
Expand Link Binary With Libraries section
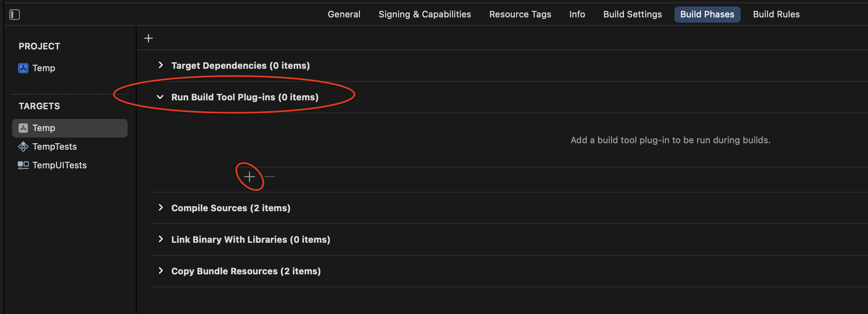point(161,239)
